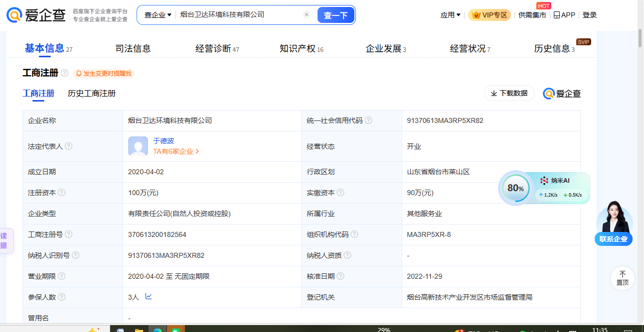This screenshot has height=332, width=644.
Task: Click into the company name search field
Action: pyautogui.click(x=239, y=15)
